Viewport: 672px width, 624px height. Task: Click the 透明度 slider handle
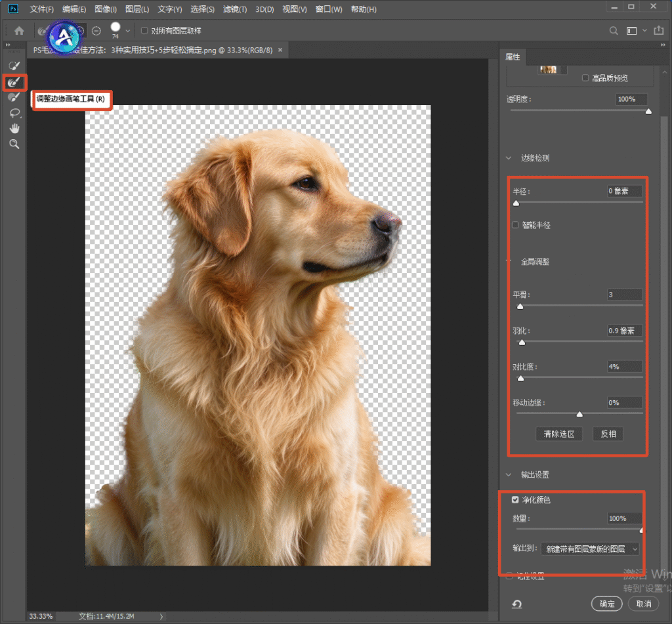[x=648, y=112]
